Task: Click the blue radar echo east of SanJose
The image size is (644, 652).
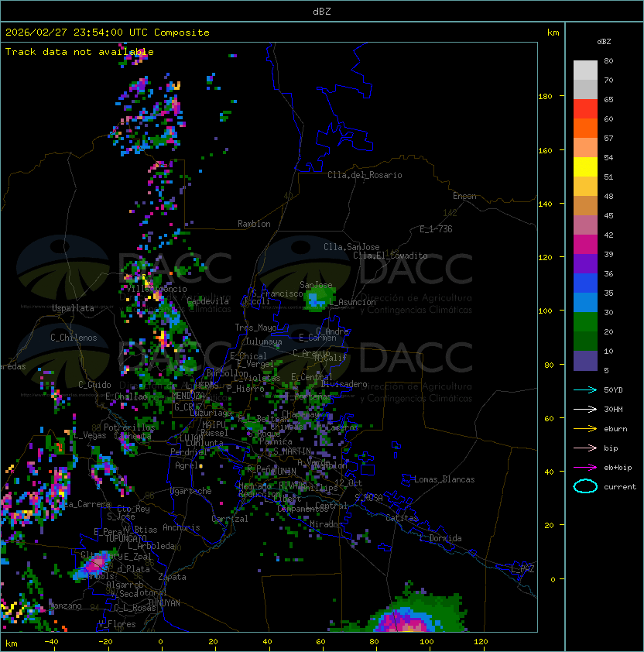Action: point(315,300)
